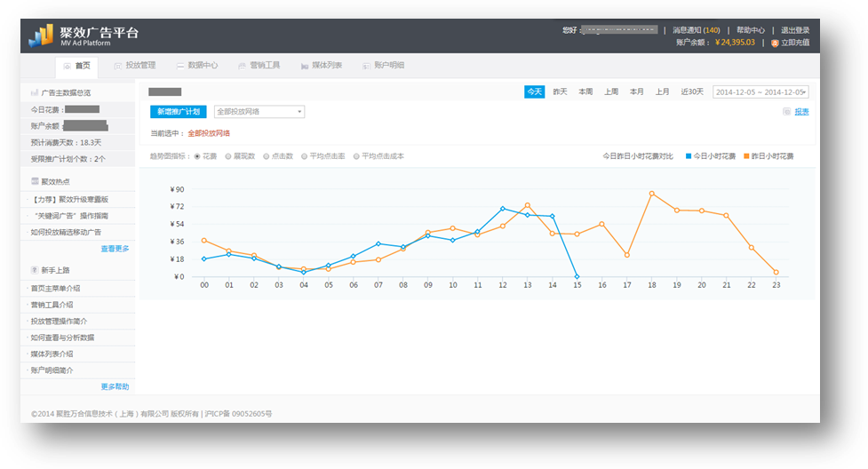Click the shield icon beside 立即充值
868x469 pixels.
[775, 43]
